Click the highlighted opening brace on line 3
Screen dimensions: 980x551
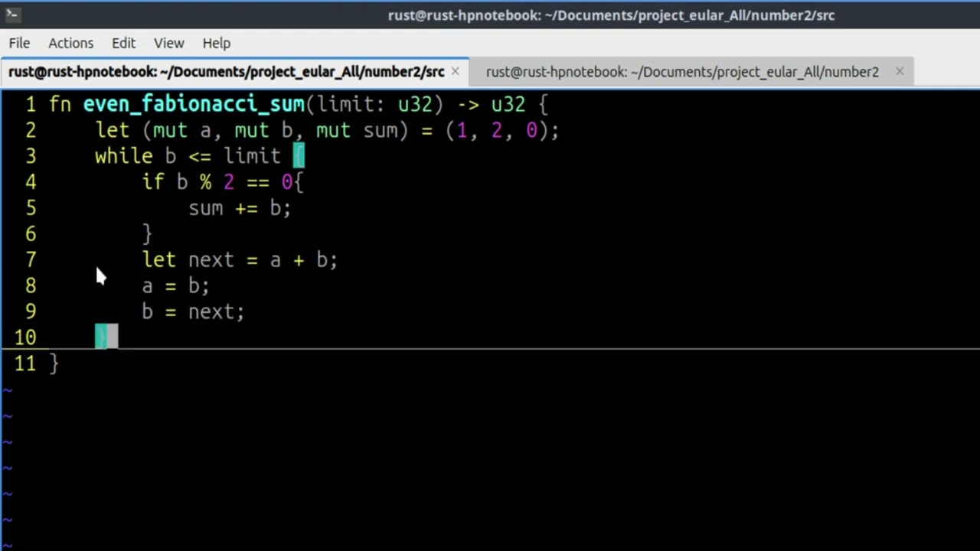(299, 156)
